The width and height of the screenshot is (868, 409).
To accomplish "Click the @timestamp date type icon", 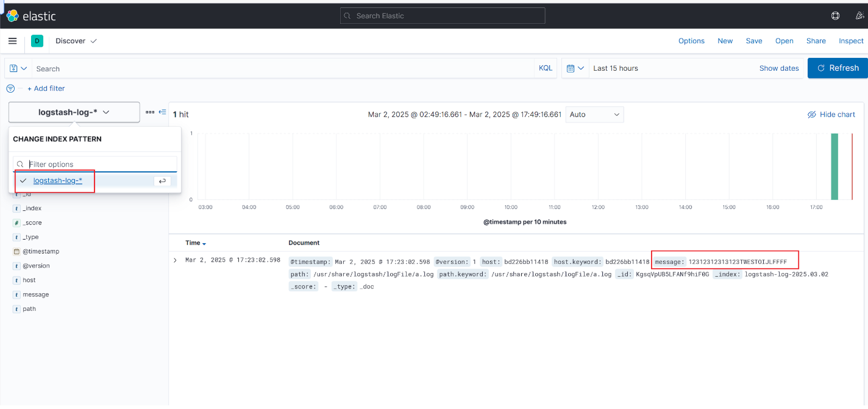I will point(16,252).
